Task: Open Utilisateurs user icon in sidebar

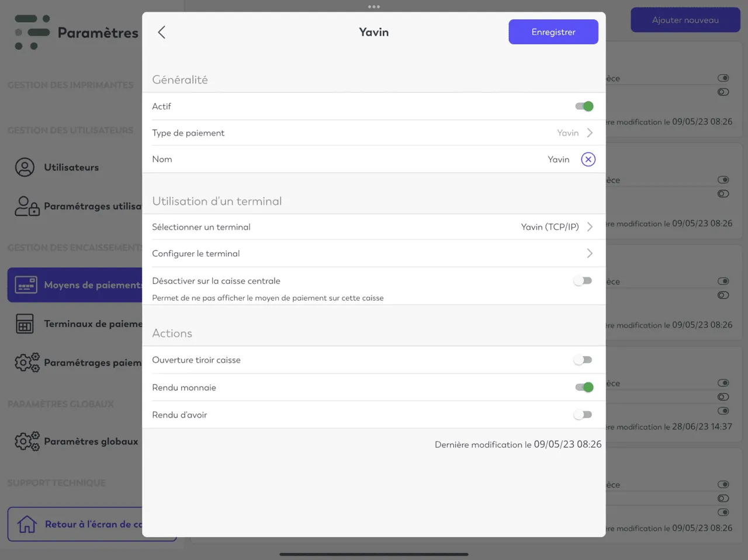Action: tap(25, 168)
